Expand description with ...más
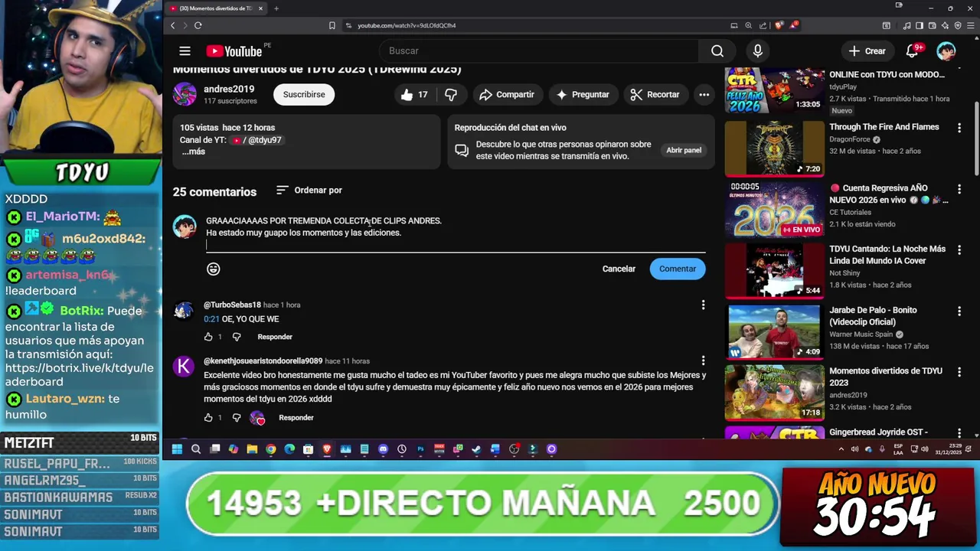This screenshot has width=980, height=551. [193, 152]
